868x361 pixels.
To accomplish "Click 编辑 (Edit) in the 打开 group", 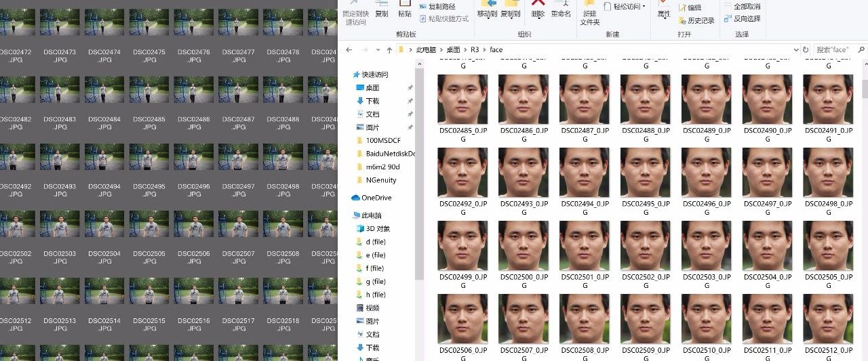I will [x=689, y=7].
